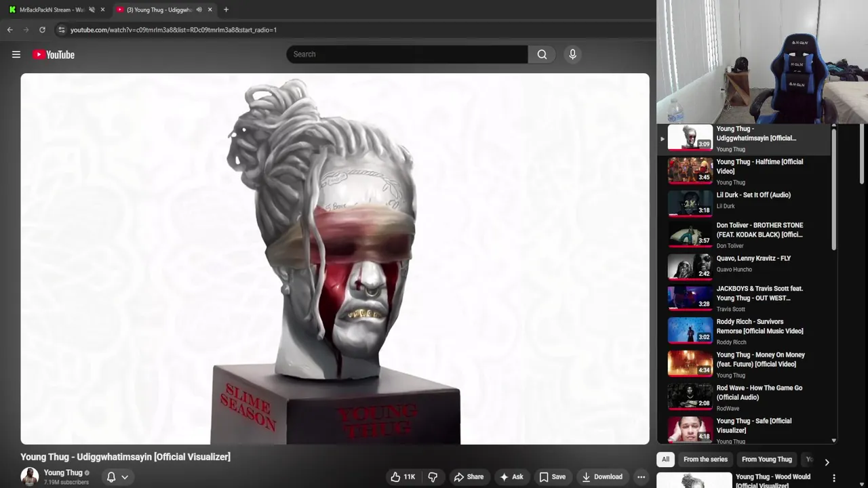Image resolution: width=868 pixels, height=488 pixels.
Task: Toggle the notification bell for Young Thug
Action: tap(111, 477)
